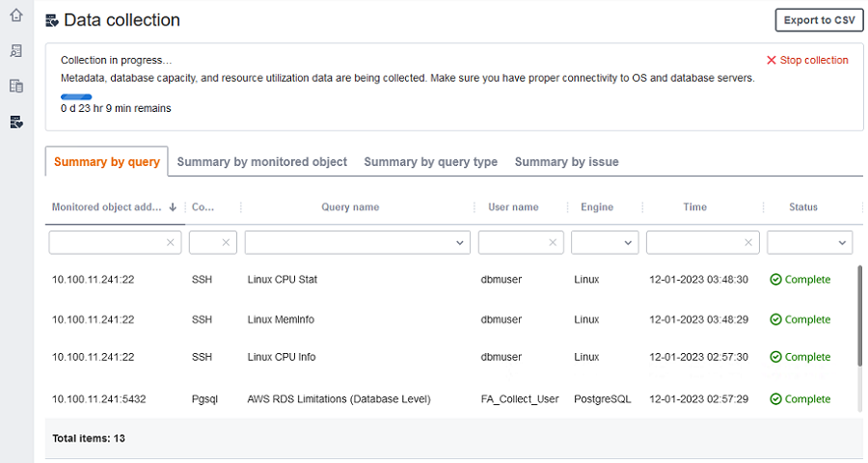Image resolution: width=868 pixels, height=463 pixels.
Task: Click the collection progress bar
Action: (x=76, y=96)
